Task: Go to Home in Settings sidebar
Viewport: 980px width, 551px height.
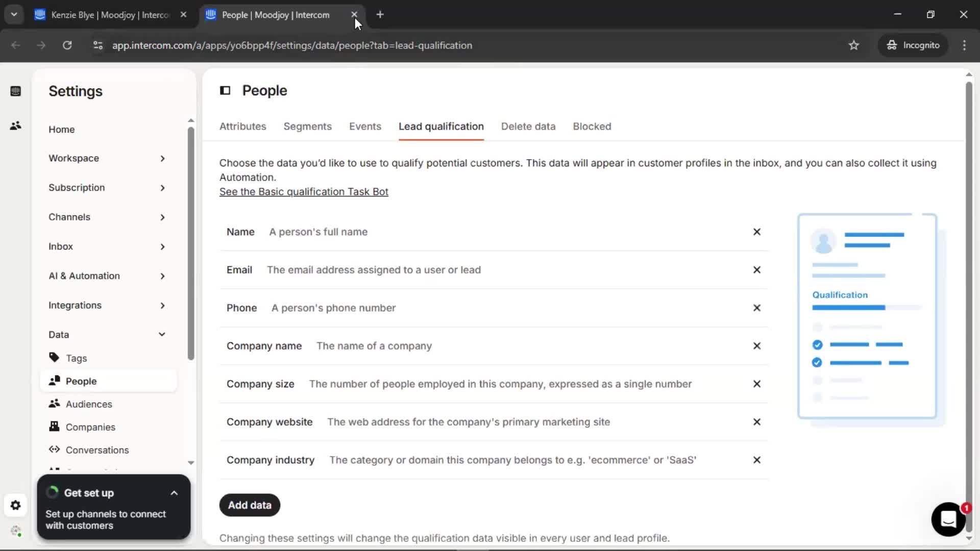Action: [x=61, y=130]
